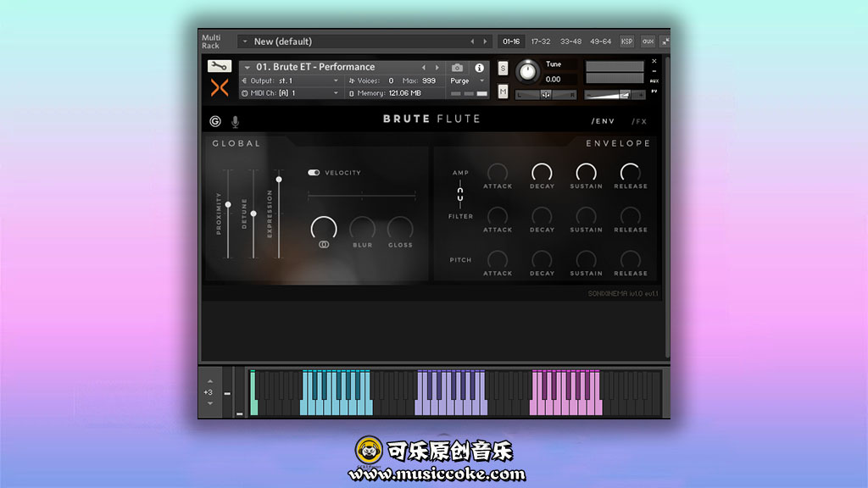
Task: Load previous instrument with left arrow
Action: tap(424, 68)
